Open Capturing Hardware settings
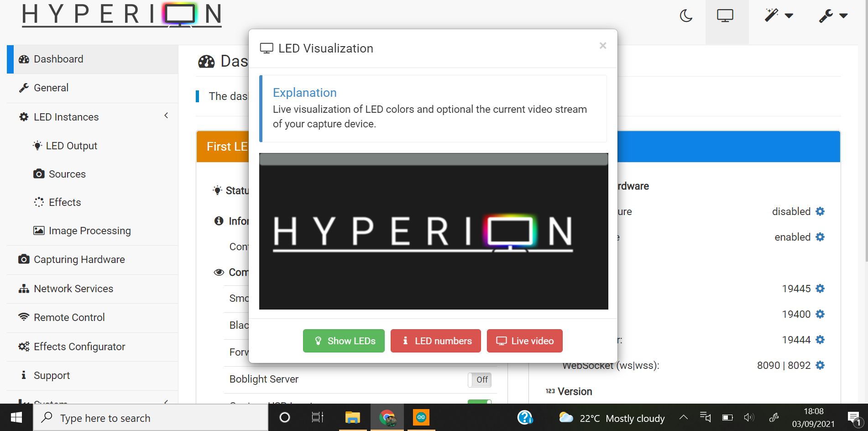The height and width of the screenshot is (431, 868). pyautogui.click(x=79, y=259)
